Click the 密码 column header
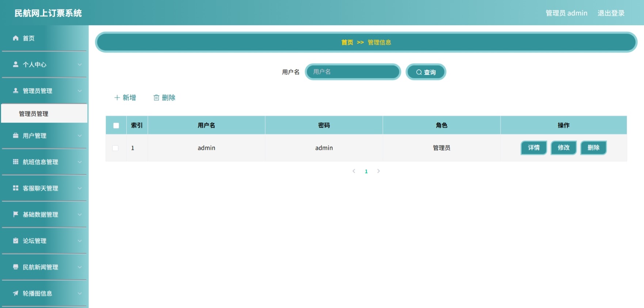The width and height of the screenshot is (644, 308). point(324,125)
